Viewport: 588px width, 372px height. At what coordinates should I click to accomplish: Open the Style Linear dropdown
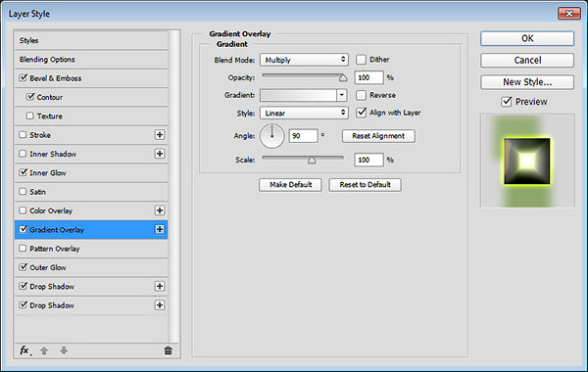[304, 114]
